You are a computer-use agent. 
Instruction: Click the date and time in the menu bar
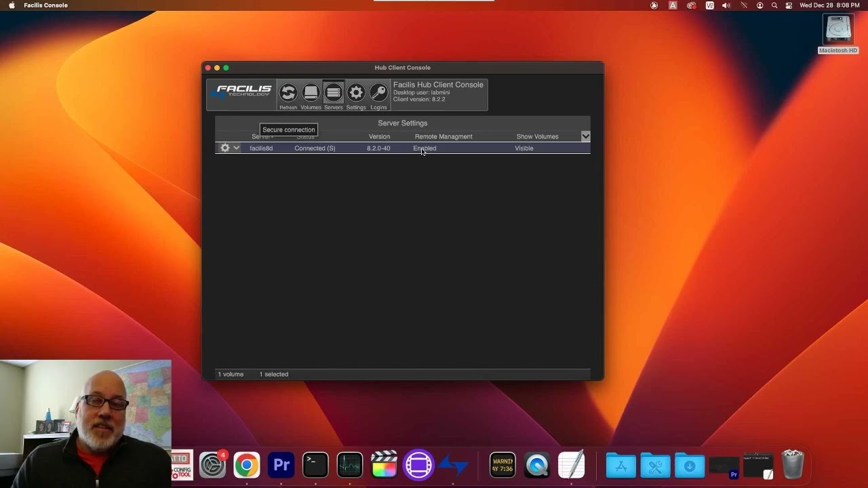[x=829, y=5]
